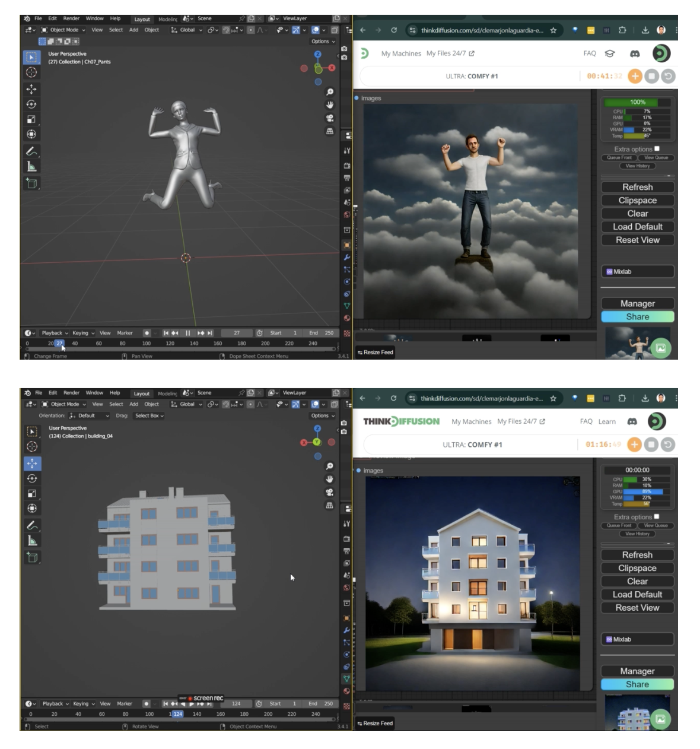The image size is (700, 749).
Task: Select the Move tool in Blender's toolbar
Action: (x=31, y=89)
